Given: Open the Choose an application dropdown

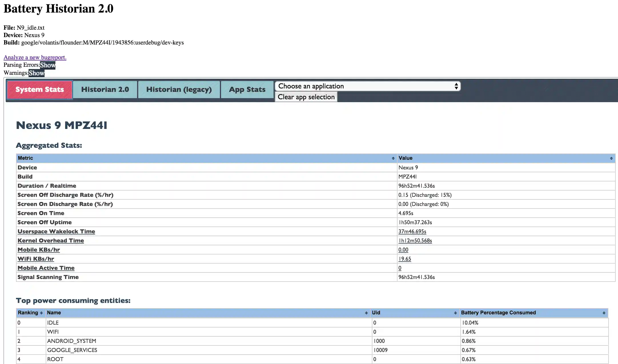Looking at the screenshot, I should pos(368,86).
